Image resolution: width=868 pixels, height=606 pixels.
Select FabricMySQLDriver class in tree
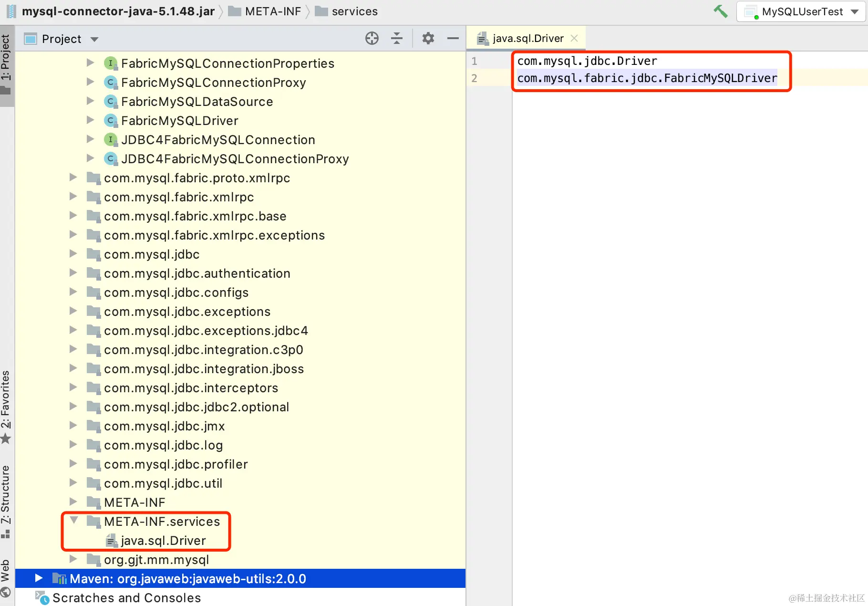[179, 121]
